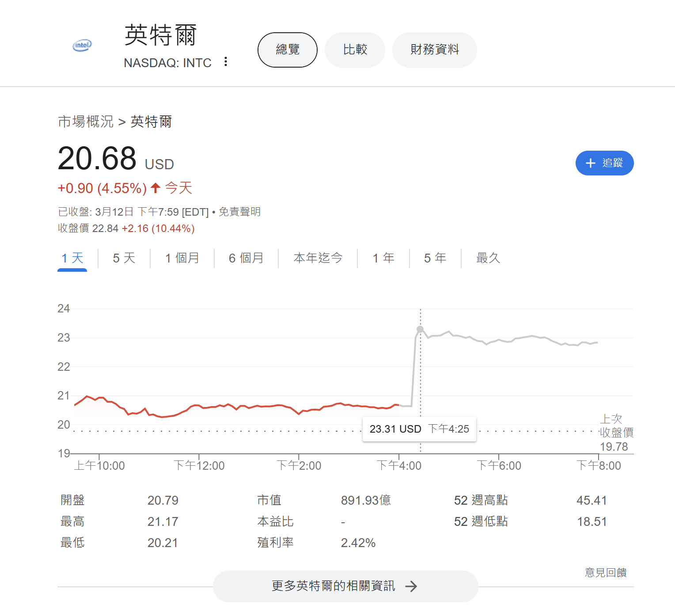The width and height of the screenshot is (675, 616).
Task: Click the 下午6:00 axis label
Action: pyautogui.click(x=499, y=465)
